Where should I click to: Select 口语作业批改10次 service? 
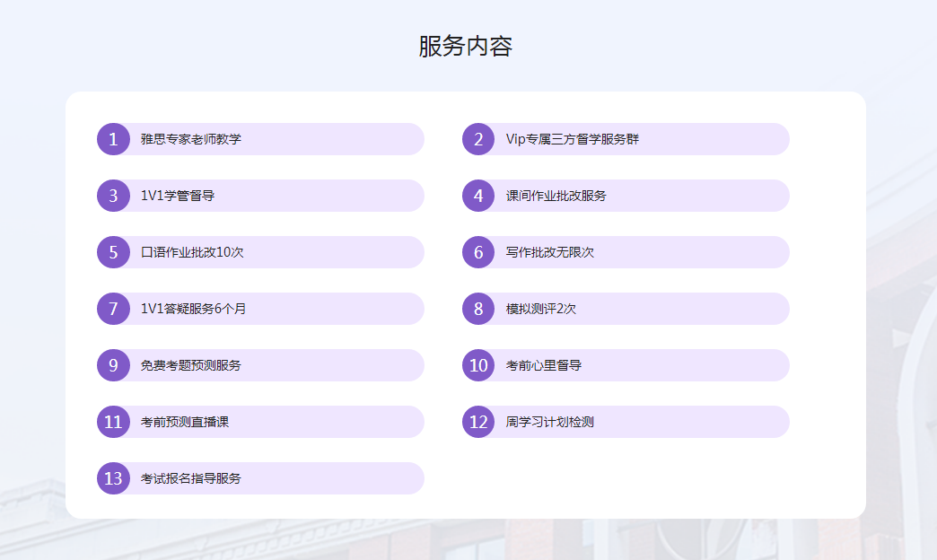tap(192, 252)
